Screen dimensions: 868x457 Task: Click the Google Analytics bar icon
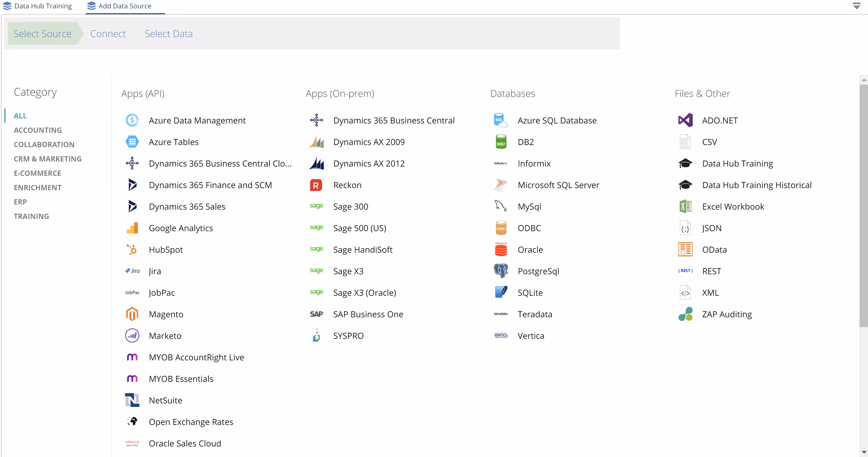coord(132,228)
